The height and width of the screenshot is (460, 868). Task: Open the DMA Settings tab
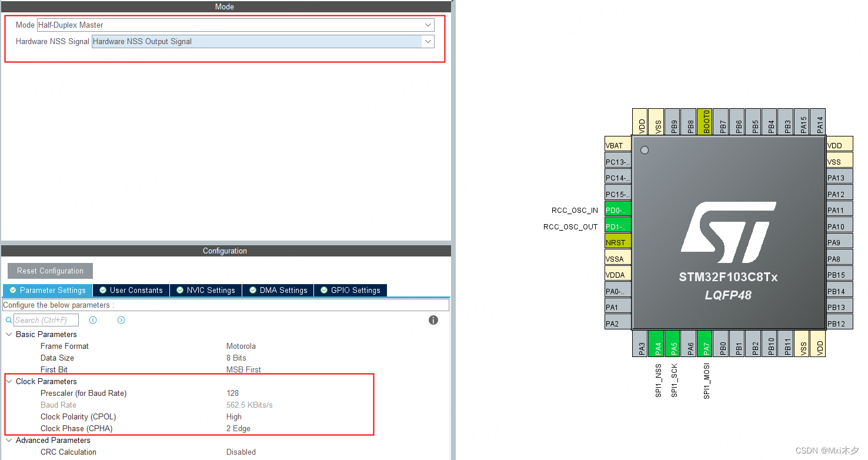pos(278,290)
